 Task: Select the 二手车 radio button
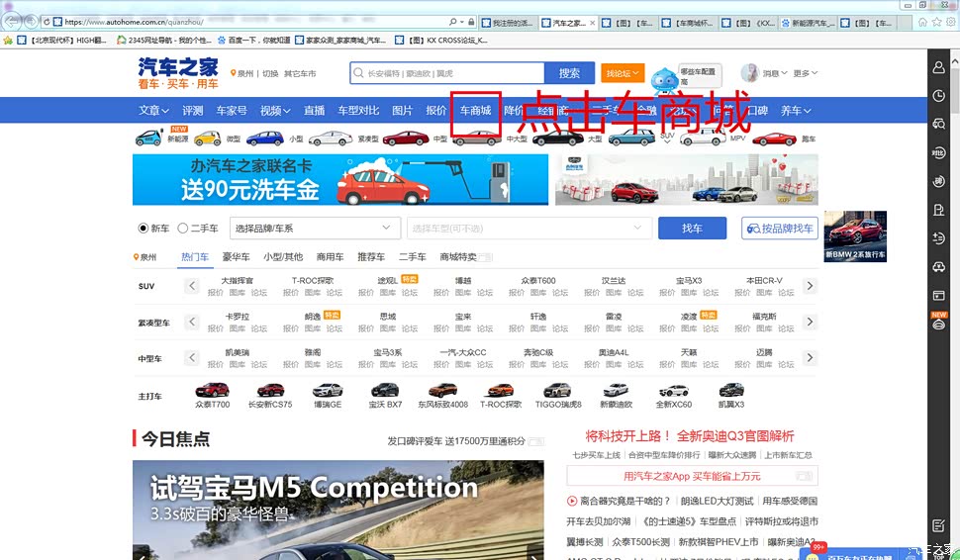(182, 229)
